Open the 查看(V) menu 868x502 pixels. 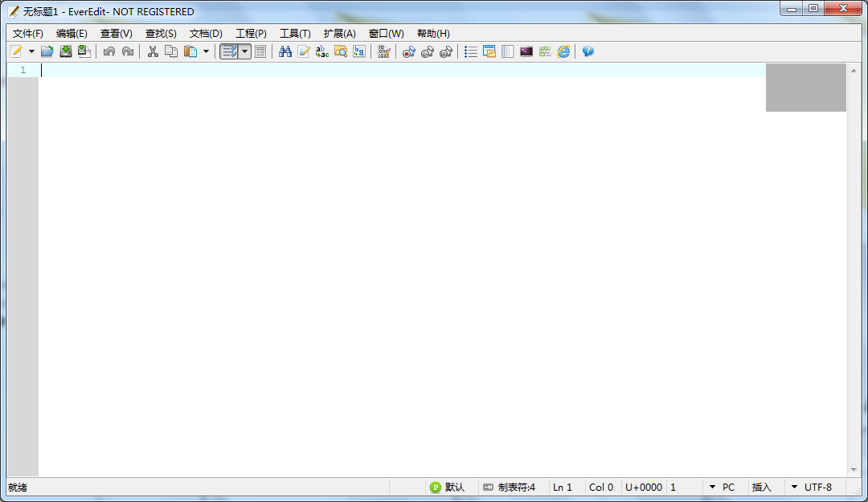click(x=117, y=33)
